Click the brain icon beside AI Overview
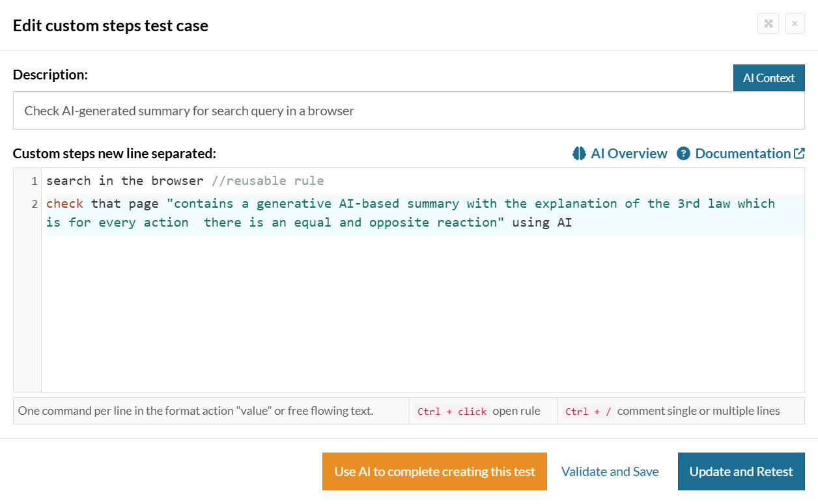 coord(579,154)
